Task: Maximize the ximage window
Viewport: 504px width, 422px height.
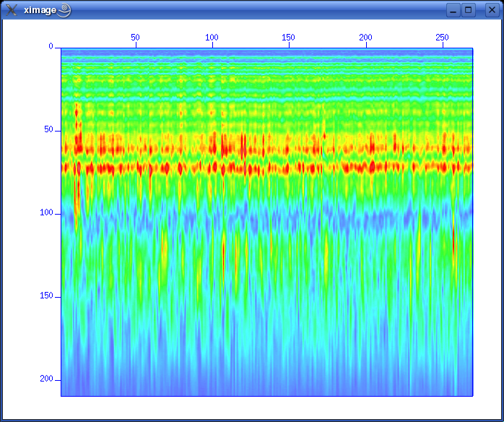Action: click(469, 10)
